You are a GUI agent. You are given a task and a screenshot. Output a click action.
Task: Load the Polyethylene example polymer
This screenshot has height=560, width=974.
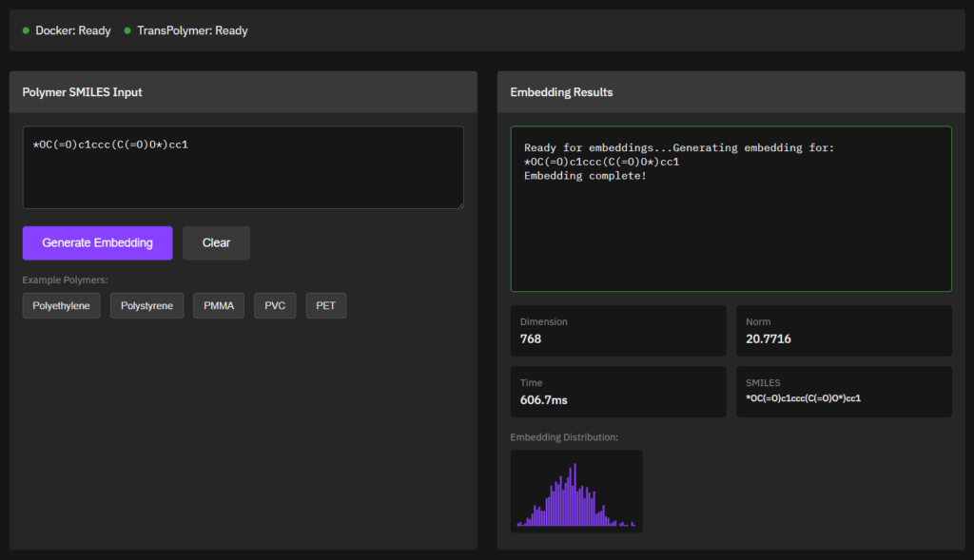click(x=62, y=306)
